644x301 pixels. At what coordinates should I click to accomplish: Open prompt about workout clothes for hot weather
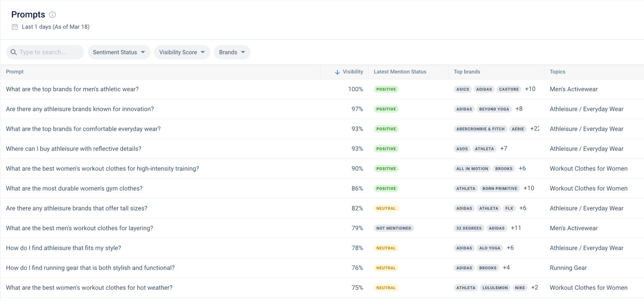pyautogui.click(x=89, y=288)
